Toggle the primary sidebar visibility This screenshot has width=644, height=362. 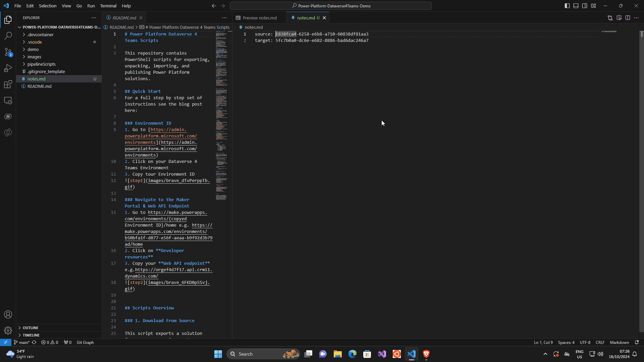click(567, 6)
